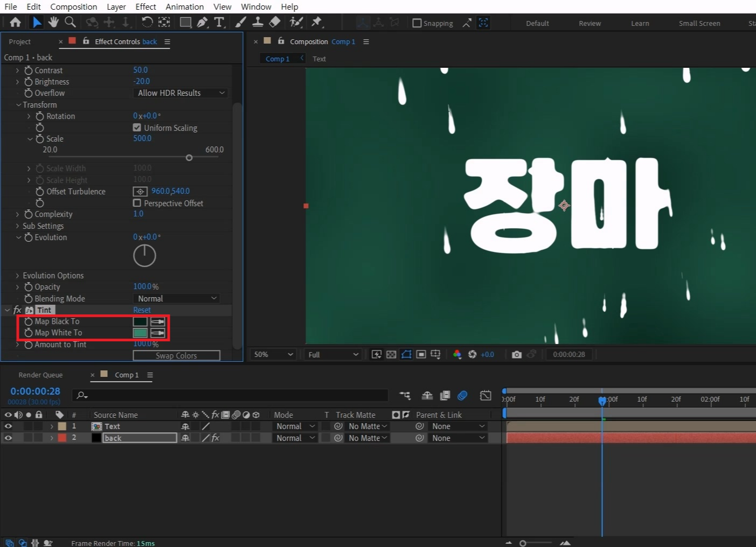Image resolution: width=756 pixels, height=547 pixels.
Task: Open Map White To color swatch
Action: (140, 333)
